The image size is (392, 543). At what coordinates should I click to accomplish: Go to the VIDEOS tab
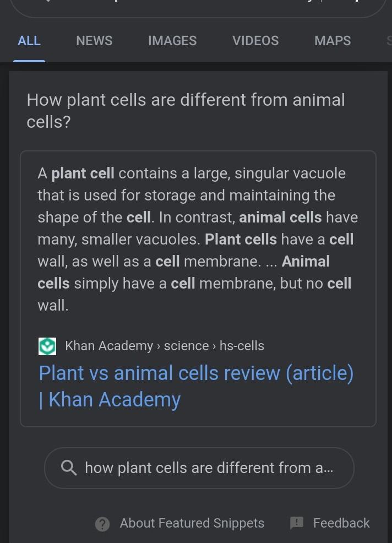[255, 41]
